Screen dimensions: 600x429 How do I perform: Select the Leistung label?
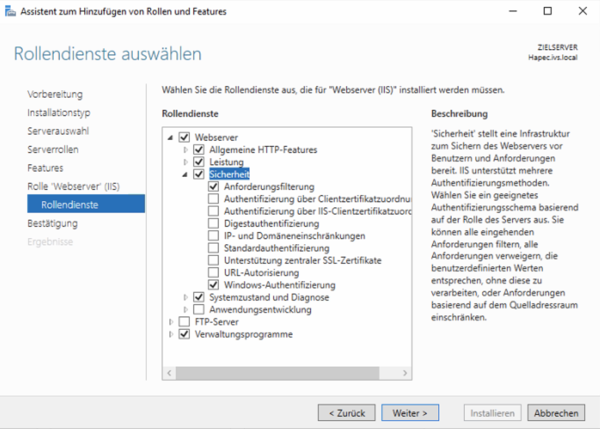(226, 162)
